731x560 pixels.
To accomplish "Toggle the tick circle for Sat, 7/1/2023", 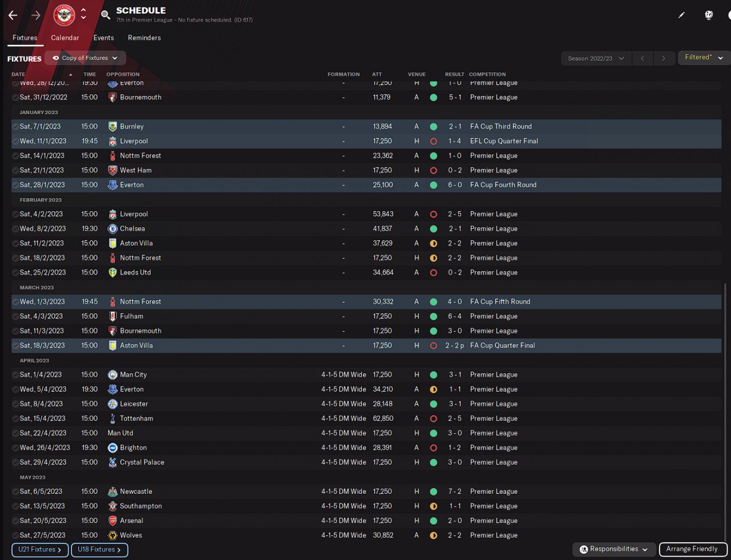I will point(15,127).
